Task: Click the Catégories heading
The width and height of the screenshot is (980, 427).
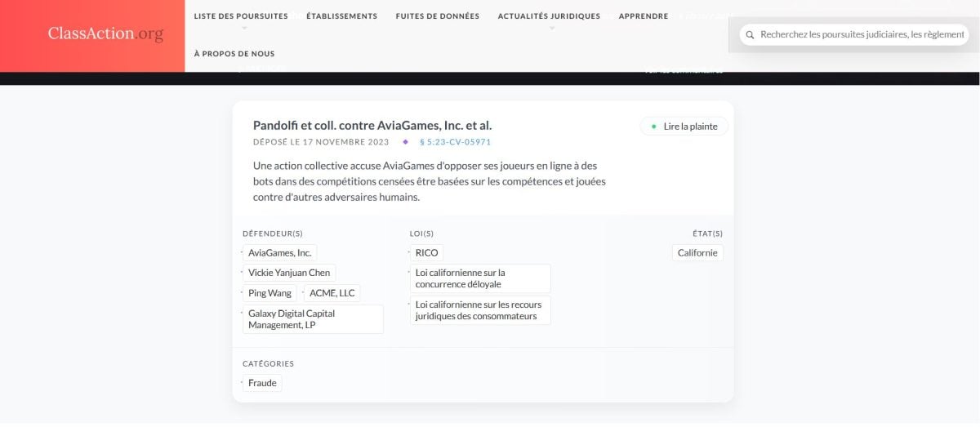Action: (x=268, y=364)
